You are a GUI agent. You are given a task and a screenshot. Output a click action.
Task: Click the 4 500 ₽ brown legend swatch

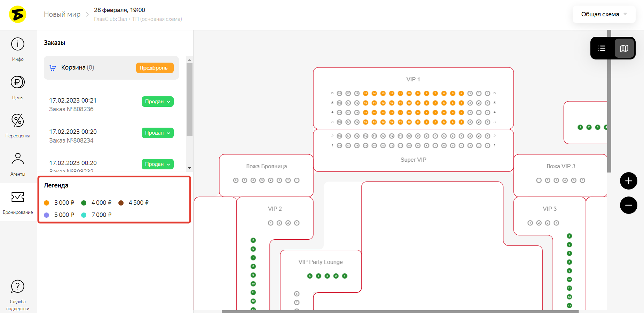[x=121, y=203]
